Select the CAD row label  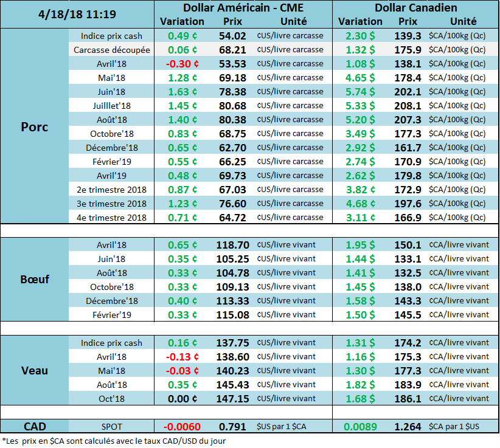[35, 426]
